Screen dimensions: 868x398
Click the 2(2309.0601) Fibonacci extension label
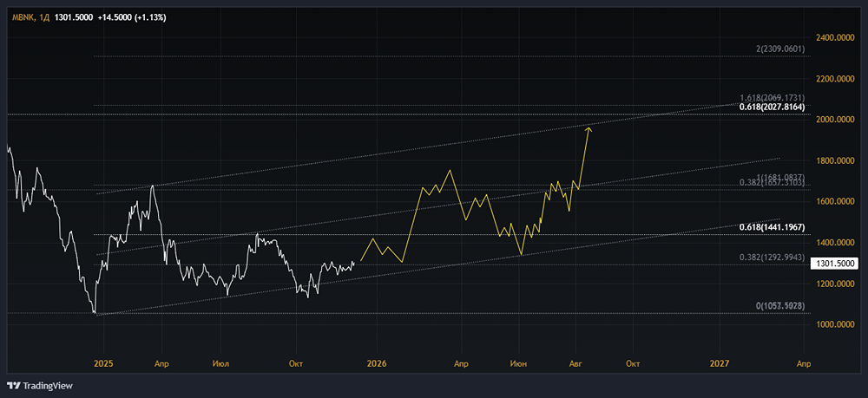click(782, 49)
